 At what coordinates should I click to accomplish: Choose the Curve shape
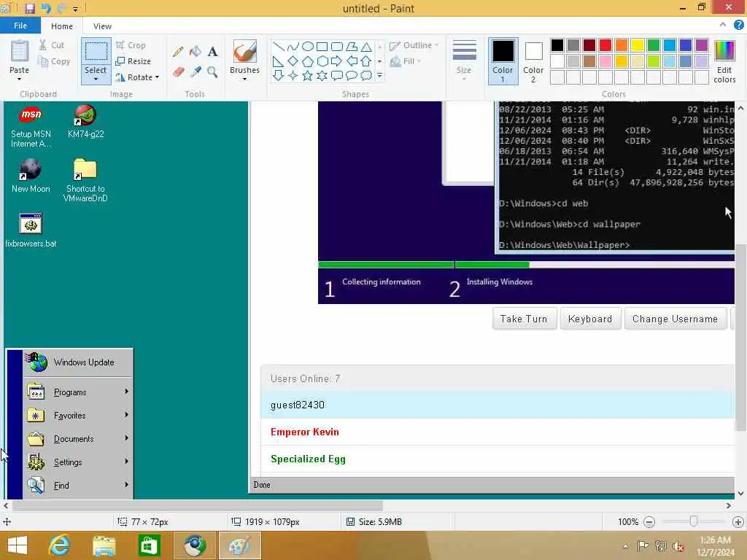point(293,46)
